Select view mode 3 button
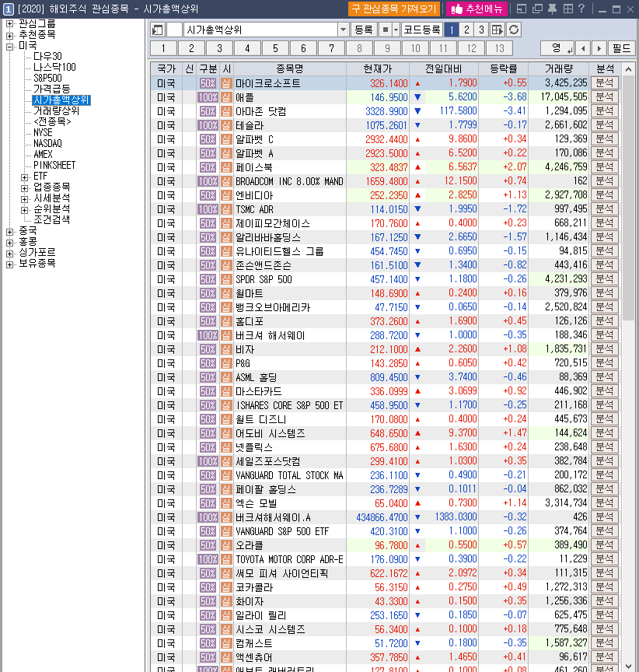639x672 pixels. tap(481, 30)
